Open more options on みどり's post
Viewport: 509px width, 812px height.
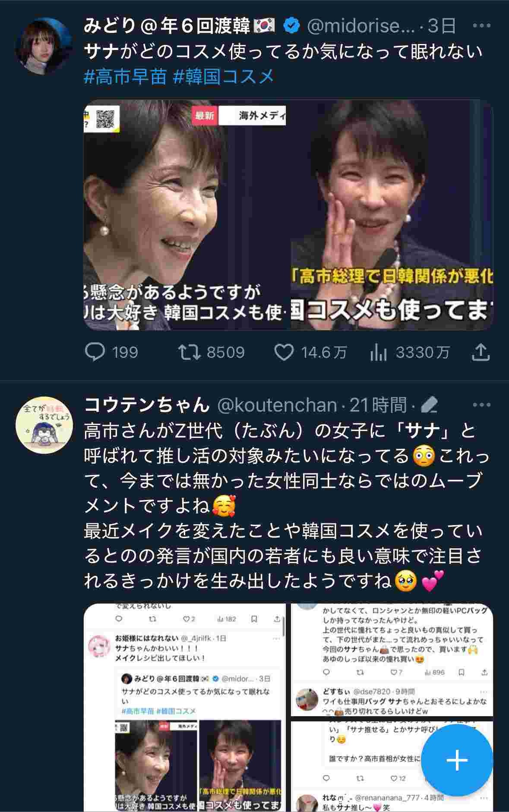pos(481,26)
